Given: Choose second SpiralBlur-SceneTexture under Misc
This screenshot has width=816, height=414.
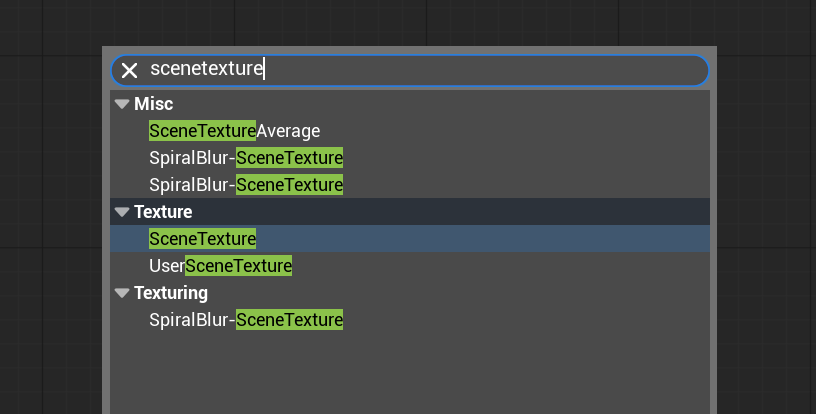Looking at the screenshot, I should click(246, 185).
